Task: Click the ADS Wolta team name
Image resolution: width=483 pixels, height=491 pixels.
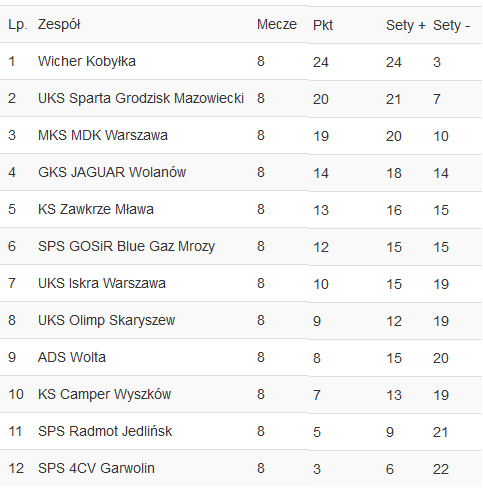Action: pyautogui.click(x=72, y=357)
